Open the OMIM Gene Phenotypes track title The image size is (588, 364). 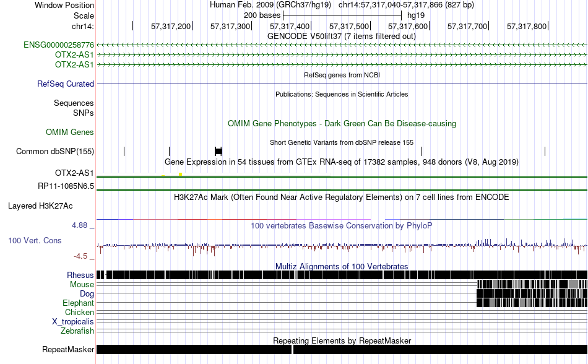[342, 124]
